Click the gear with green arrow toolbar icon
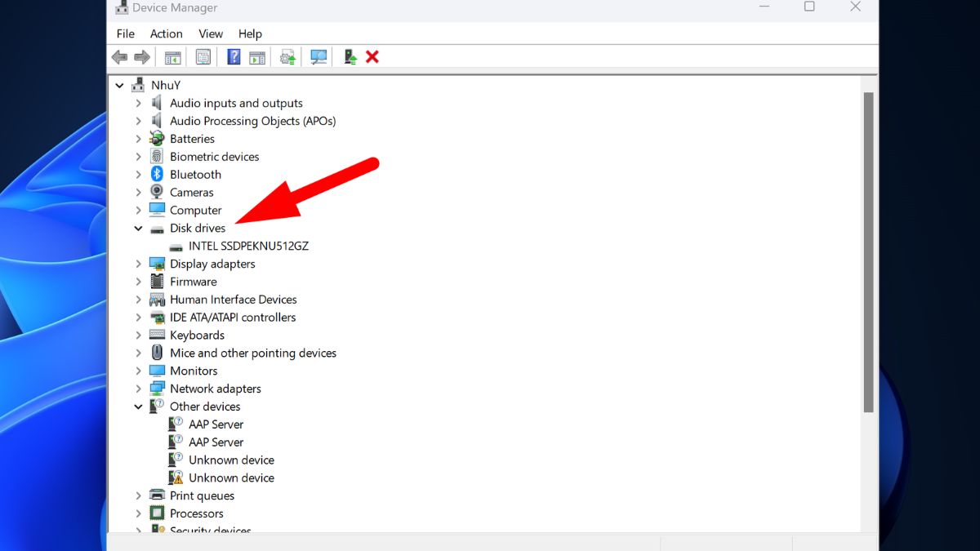 pyautogui.click(x=287, y=57)
